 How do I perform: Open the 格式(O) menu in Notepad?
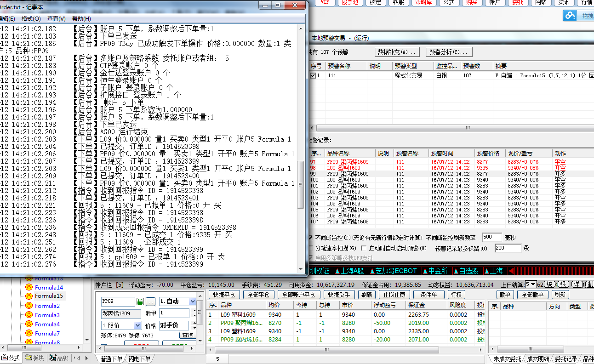[31, 19]
